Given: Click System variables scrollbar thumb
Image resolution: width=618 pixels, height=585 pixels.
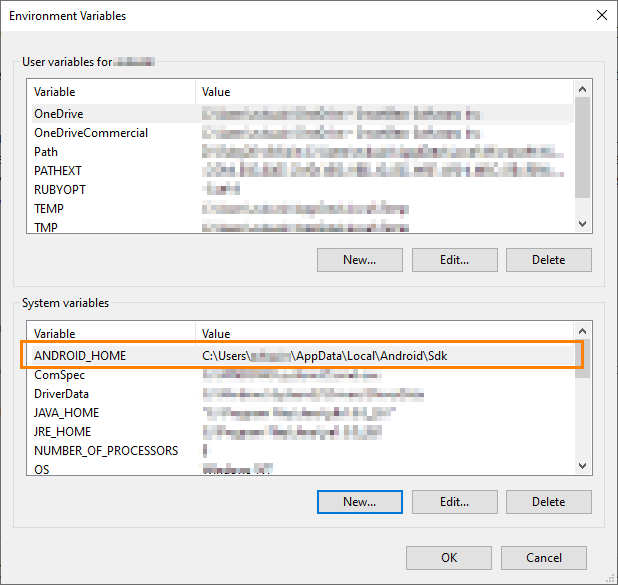Looking at the screenshot, I should point(582,358).
